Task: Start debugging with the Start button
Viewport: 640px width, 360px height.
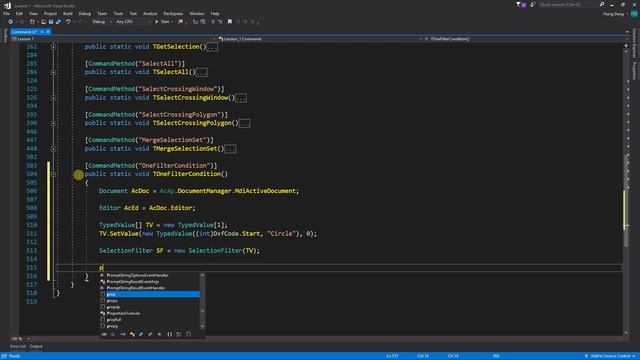Action: click(162, 22)
